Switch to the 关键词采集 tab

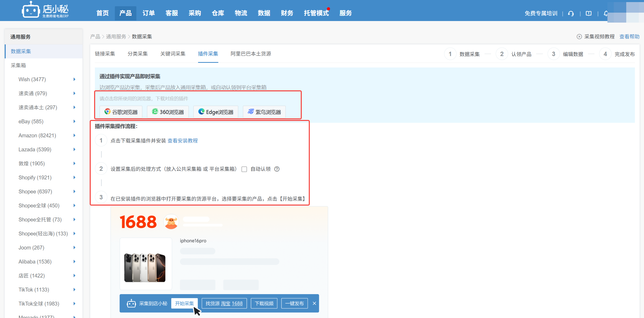click(x=173, y=54)
